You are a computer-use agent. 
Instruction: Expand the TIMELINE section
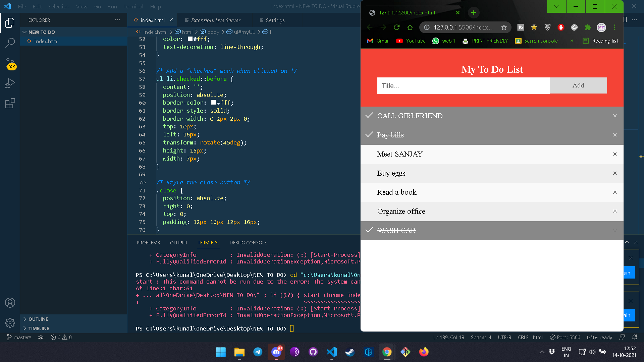point(39,328)
